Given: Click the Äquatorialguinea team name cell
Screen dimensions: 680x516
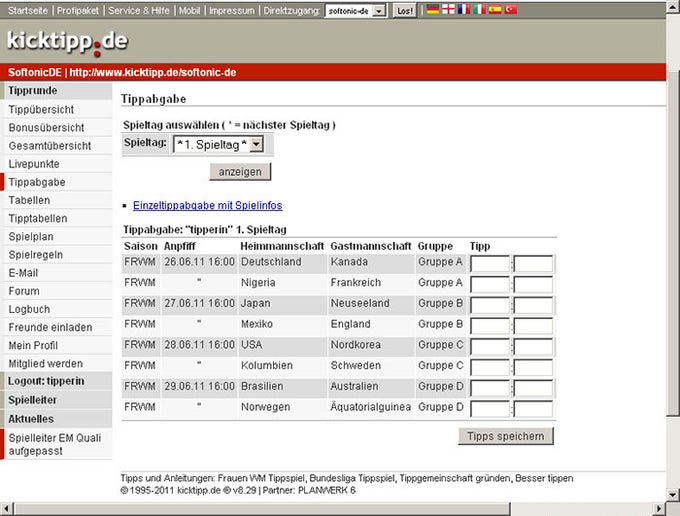Looking at the screenshot, I should click(x=371, y=407).
